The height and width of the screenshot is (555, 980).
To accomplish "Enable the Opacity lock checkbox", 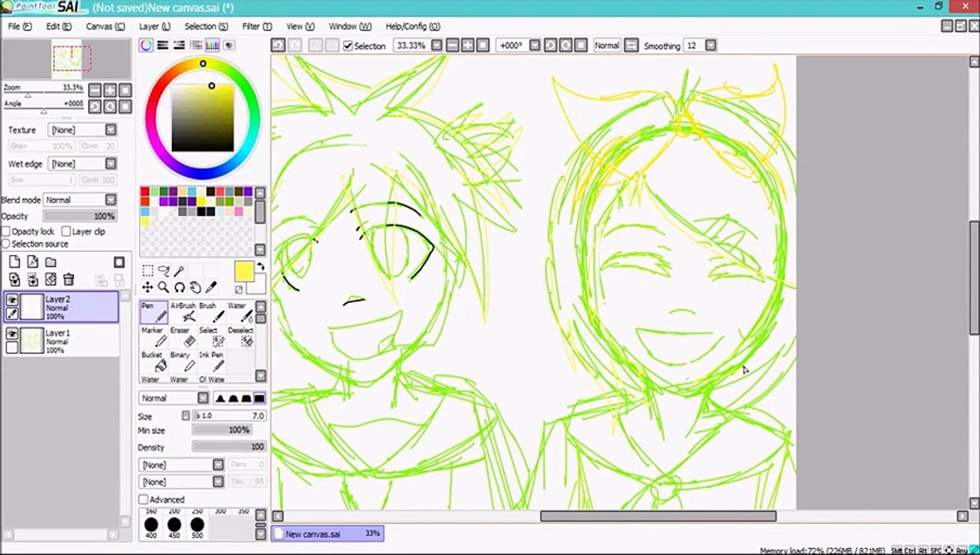I will (x=6, y=231).
